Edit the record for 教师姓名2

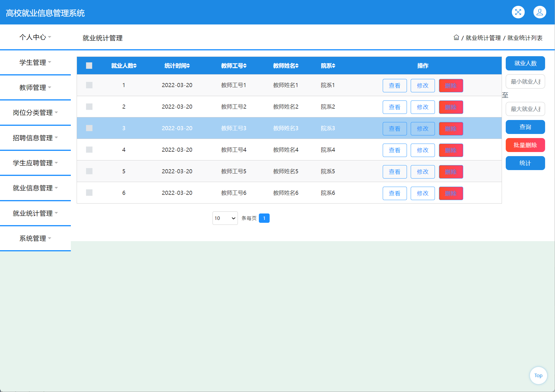tap(423, 107)
